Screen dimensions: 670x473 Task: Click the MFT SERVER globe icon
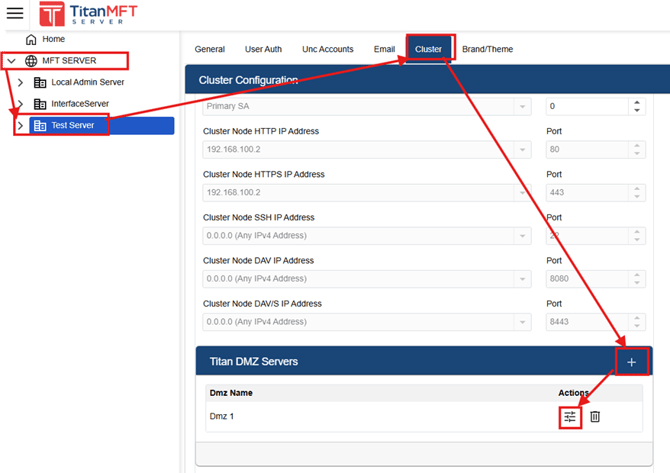click(x=31, y=61)
